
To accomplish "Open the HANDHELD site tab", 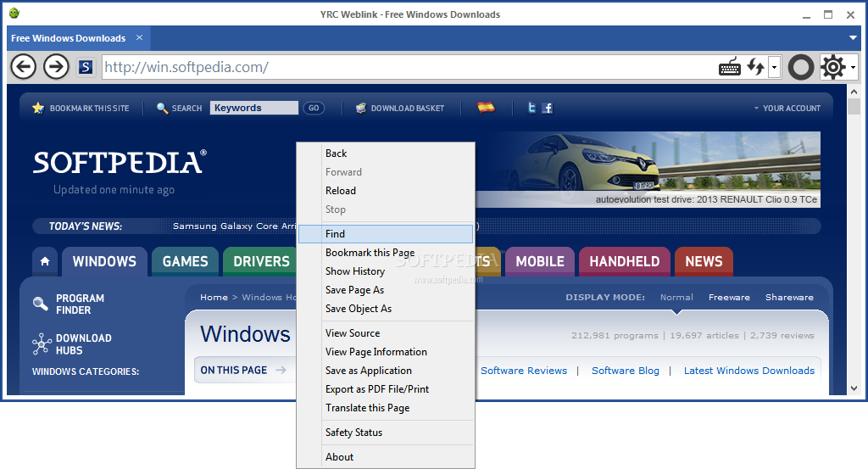I will (x=625, y=261).
